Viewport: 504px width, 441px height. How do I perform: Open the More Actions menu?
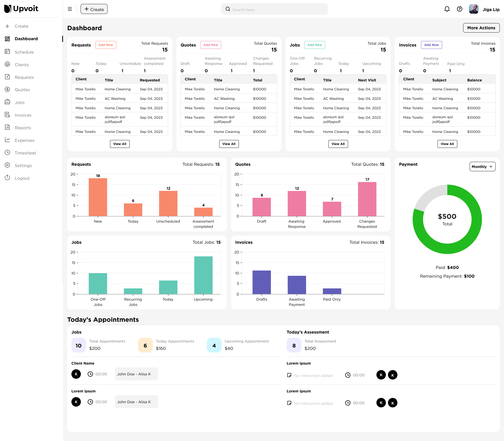coord(481,28)
